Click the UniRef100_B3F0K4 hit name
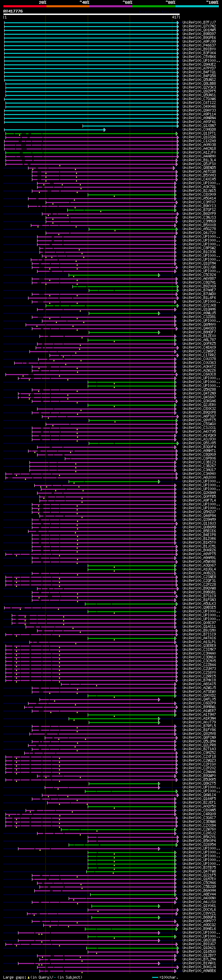This screenshot has width=222, height=980. point(199,53)
